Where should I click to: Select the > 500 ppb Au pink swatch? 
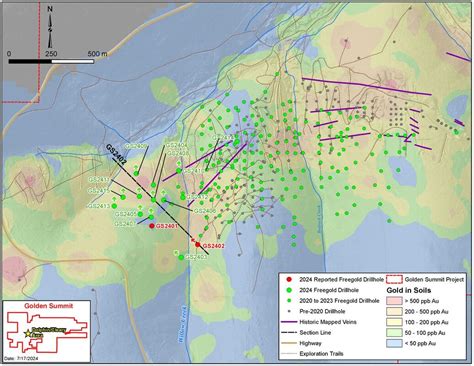click(394, 301)
